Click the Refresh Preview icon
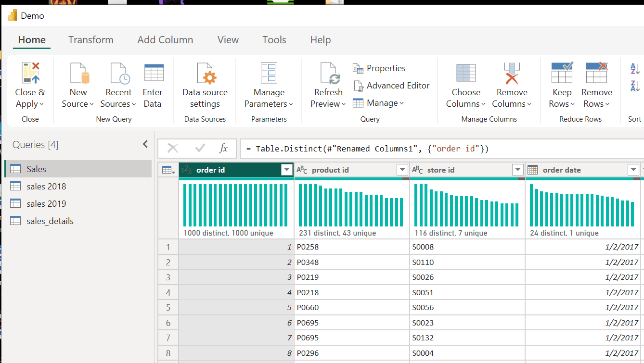 (x=330, y=73)
